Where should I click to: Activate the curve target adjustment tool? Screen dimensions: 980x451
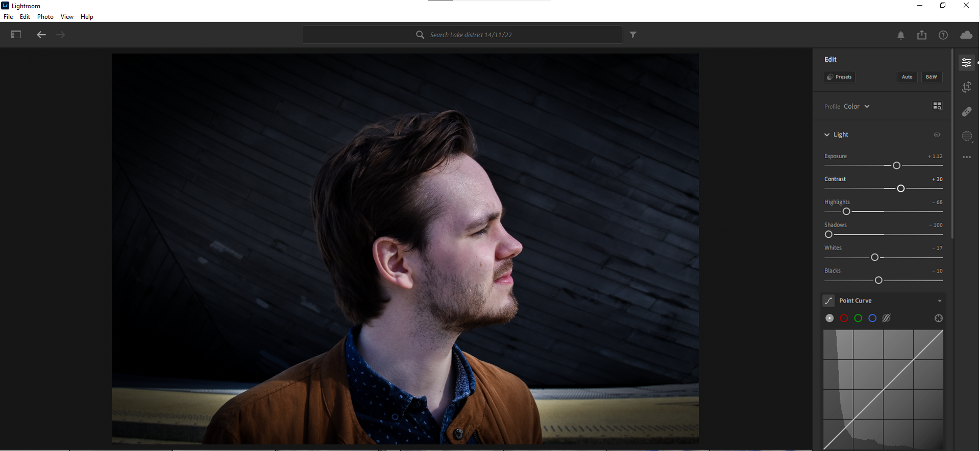[938, 318]
